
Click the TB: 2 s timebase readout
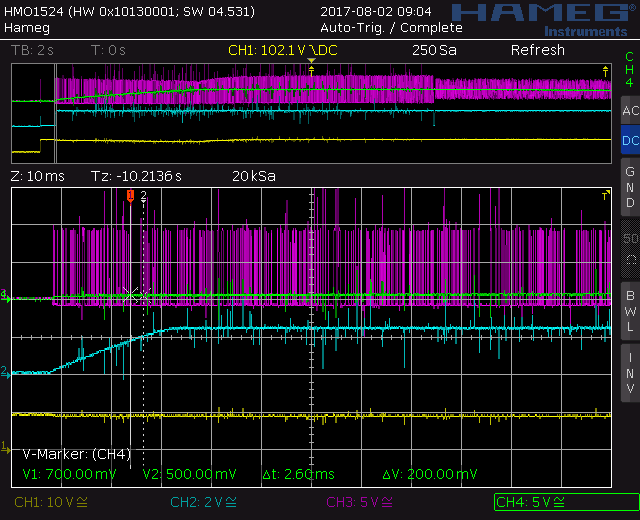32,50
